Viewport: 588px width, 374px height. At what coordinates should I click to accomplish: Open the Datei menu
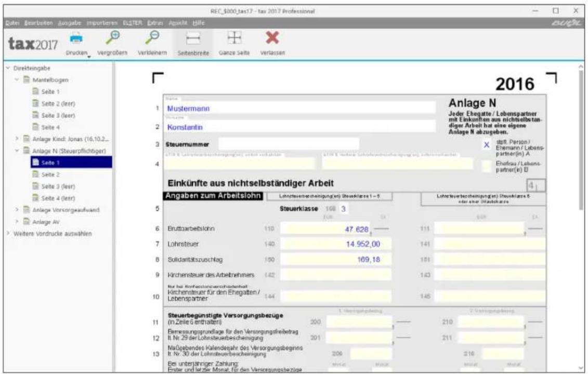[x=12, y=23]
